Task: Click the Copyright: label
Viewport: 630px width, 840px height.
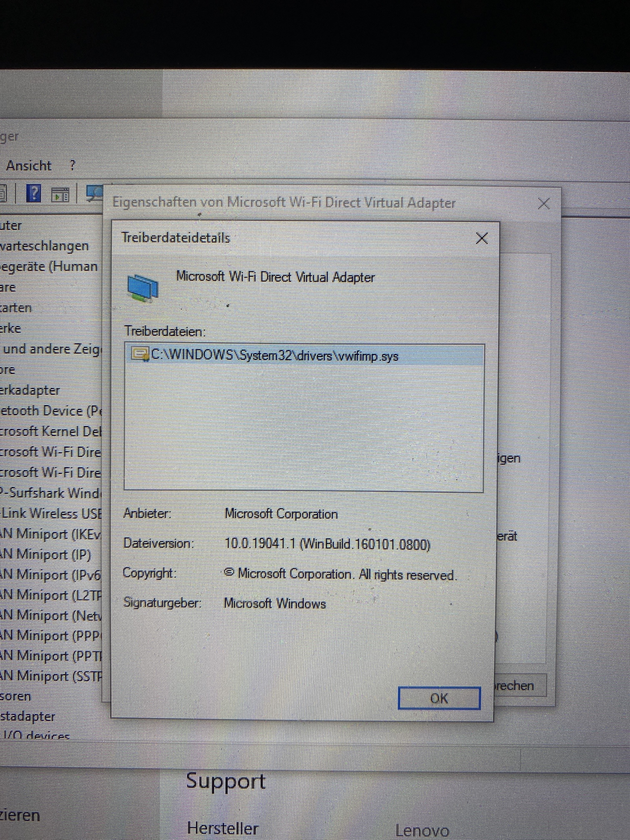Action: coord(150,573)
